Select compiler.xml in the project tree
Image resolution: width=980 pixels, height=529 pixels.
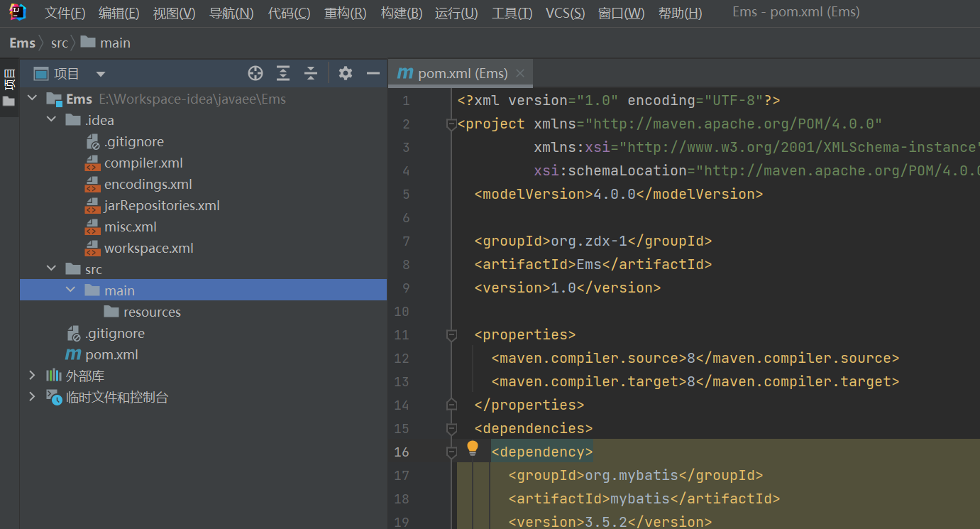pos(143,163)
